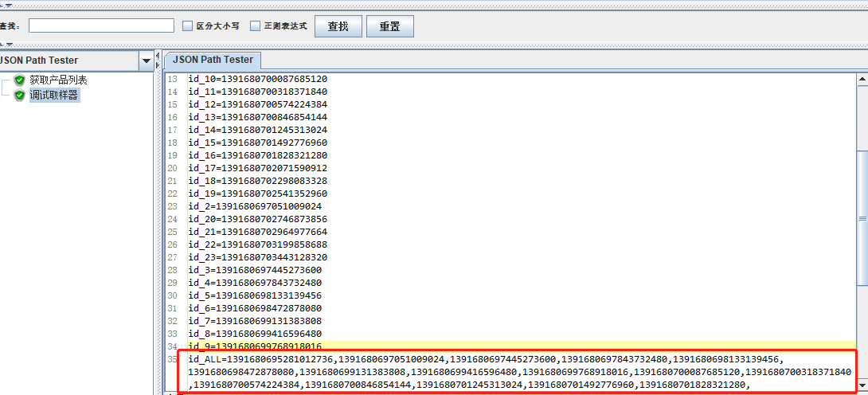
Task: Click line id_5=1391680698133139456
Action: 255,295
